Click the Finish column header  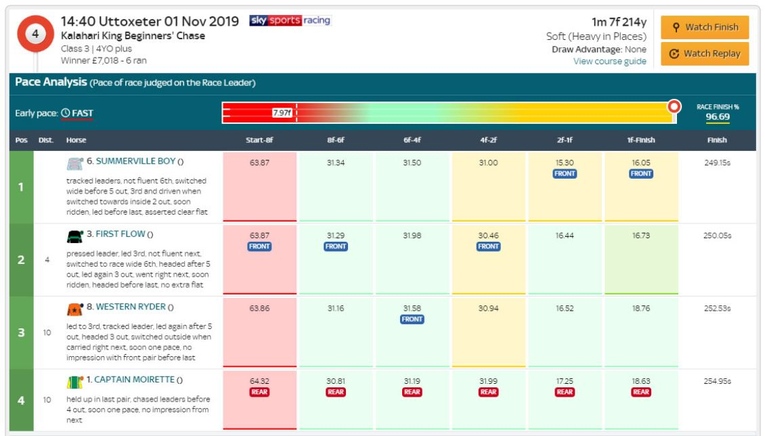pyautogui.click(x=716, y=140)
